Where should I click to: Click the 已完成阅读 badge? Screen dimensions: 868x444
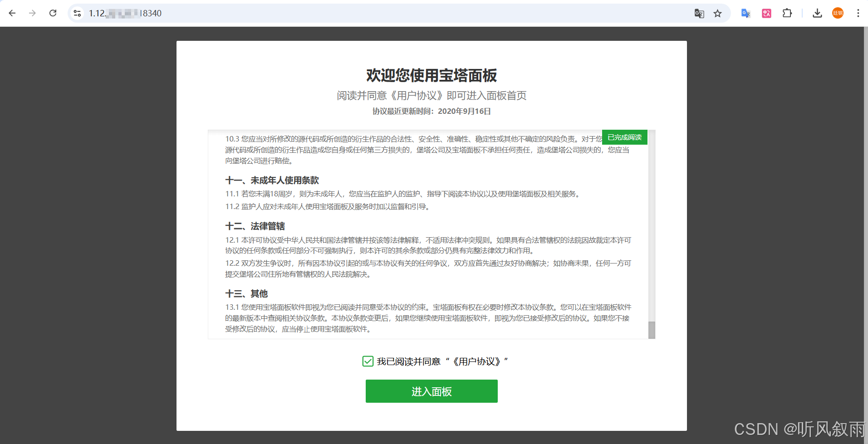(625, 137)
